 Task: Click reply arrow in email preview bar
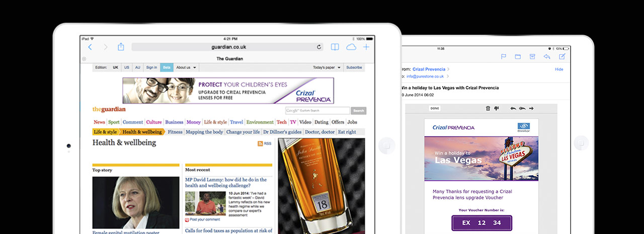point(513,108)
